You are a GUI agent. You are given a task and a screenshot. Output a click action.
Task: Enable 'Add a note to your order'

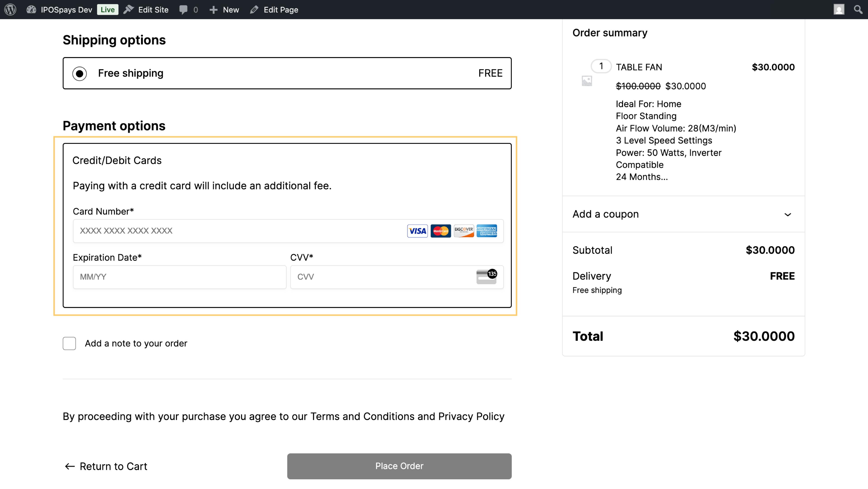click(69, 343)
